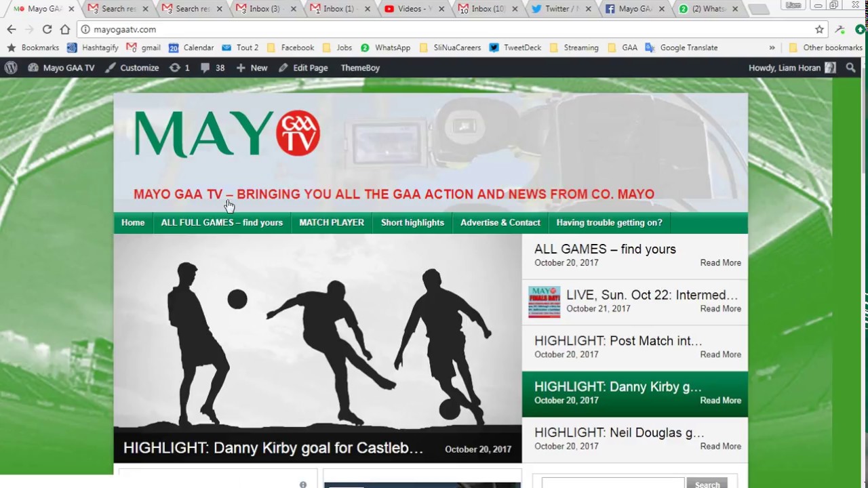868x488 pixels.
Task: Open the Tout 2 bookmark
Action: coord(240,47)
